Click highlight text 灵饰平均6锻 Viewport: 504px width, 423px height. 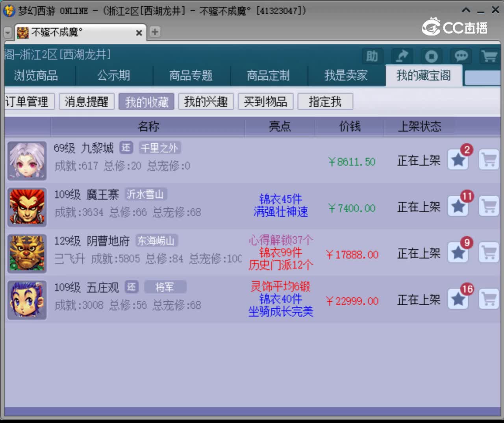[x=280, y=286]
